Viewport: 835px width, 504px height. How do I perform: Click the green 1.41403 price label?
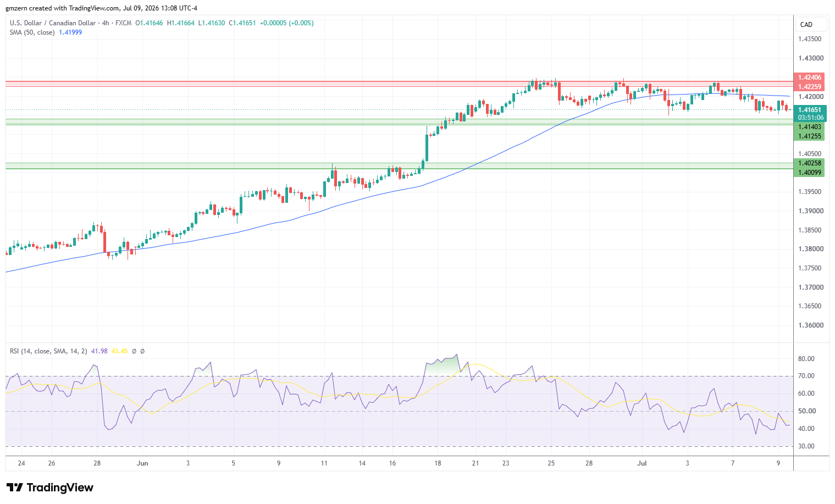tap(809, 127)
